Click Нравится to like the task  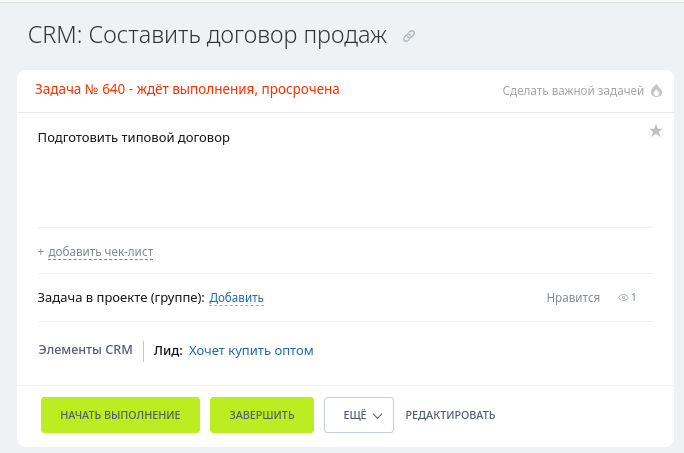pyautogui.click(x=573, y=298)
